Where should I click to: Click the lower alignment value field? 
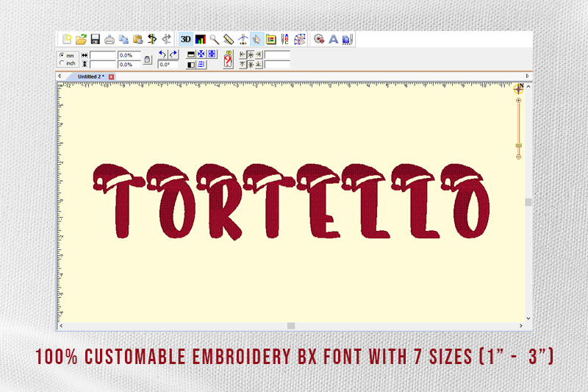[277, 65]
